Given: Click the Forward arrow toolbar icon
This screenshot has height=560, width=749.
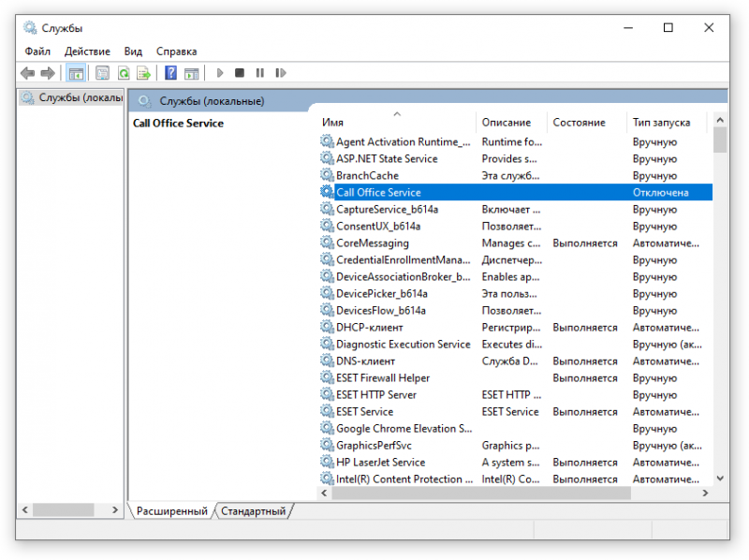Looking at the screenshot, I should (48, 73).
